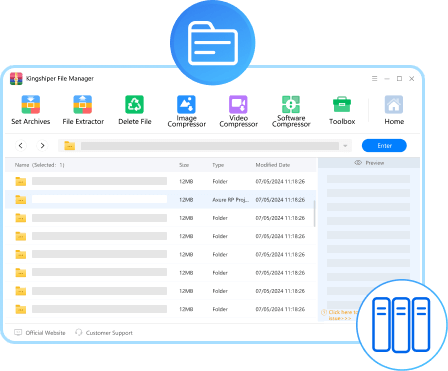The height and width of the screenshot is (371, 448).
Task: Navigate back with the left arrow
Action: [x=21, y=146]
